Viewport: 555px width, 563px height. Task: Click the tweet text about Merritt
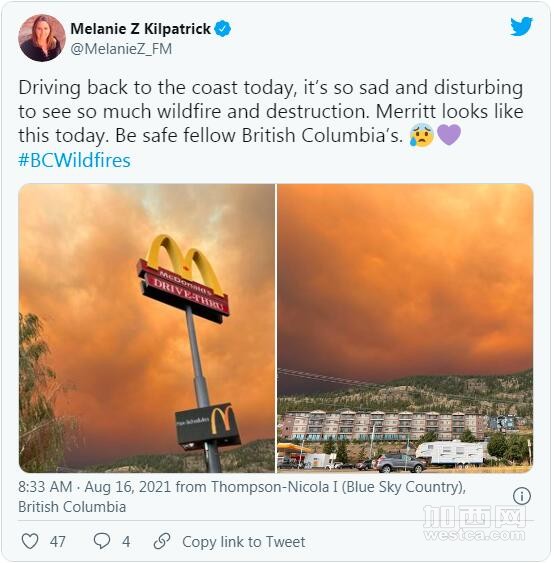click(x=271, y=111)
